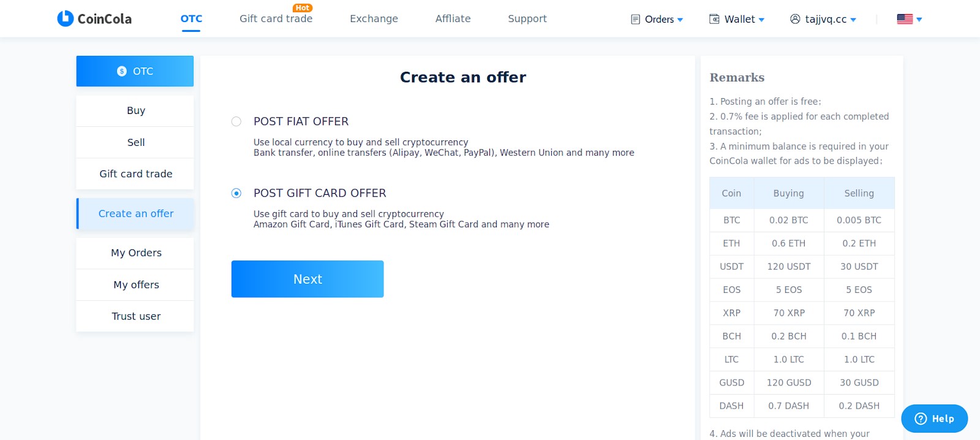The width and height of the screenshot is (980, 440).
Task: Click the 0.02 BTC buying value
Action: pyautogui.click(x=789, y=220)
